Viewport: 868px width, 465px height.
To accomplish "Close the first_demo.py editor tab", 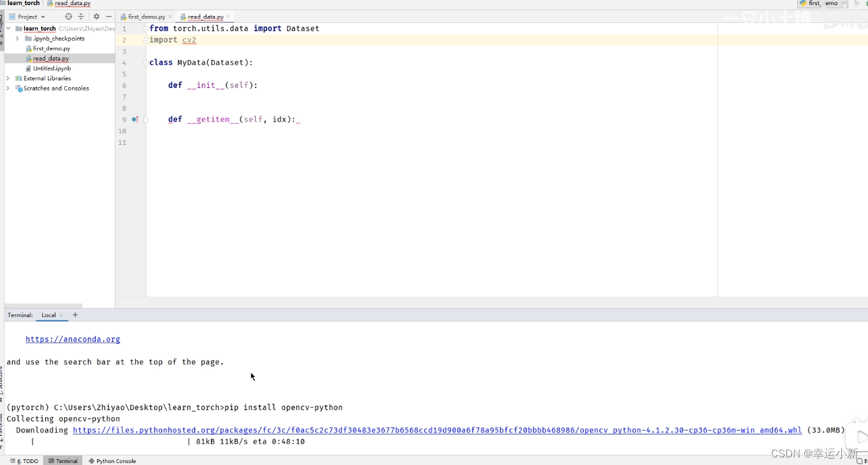I will pyautogui.click(x=170, y=17).
